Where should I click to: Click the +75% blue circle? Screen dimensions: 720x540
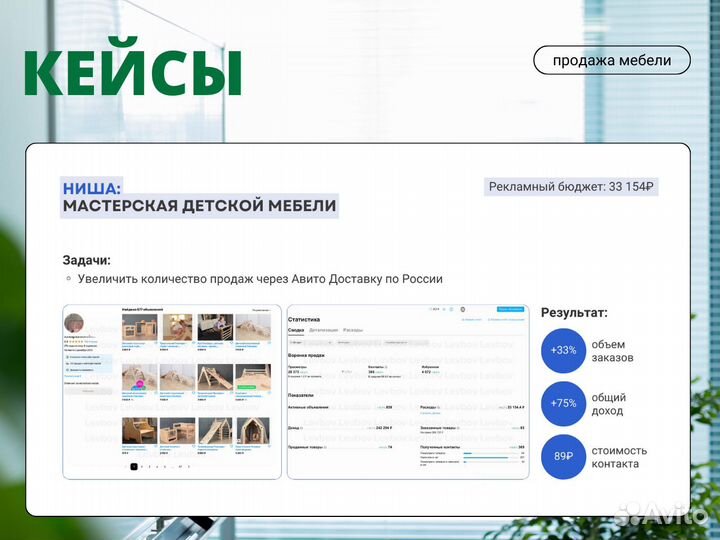[563, 403]
